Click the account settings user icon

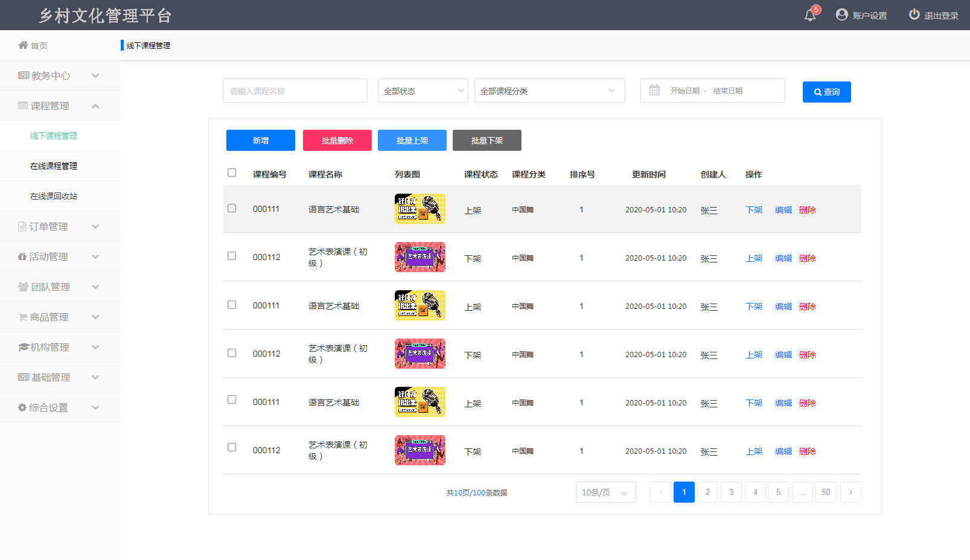pyautogui.click(x=841, y=14)
